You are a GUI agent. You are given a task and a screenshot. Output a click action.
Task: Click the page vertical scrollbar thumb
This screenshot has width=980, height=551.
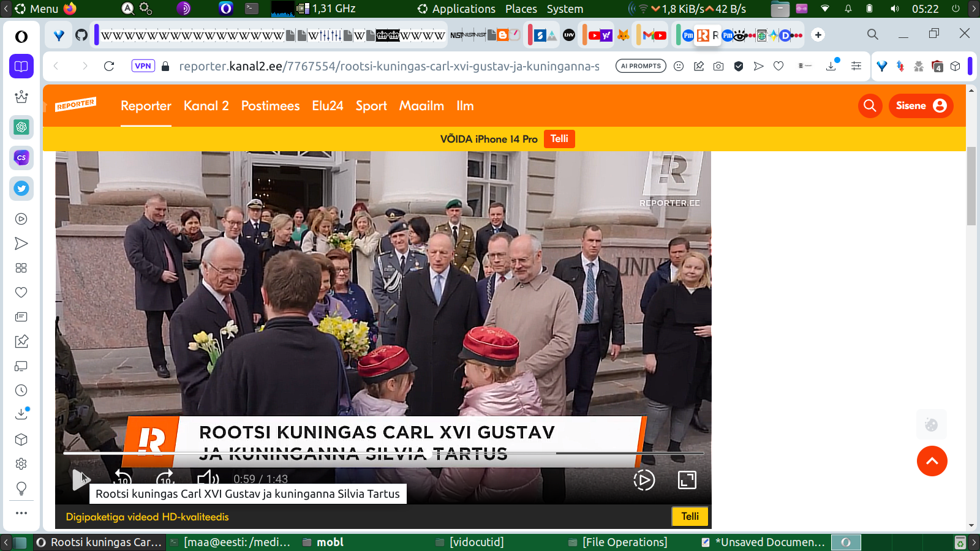[971, 186]
